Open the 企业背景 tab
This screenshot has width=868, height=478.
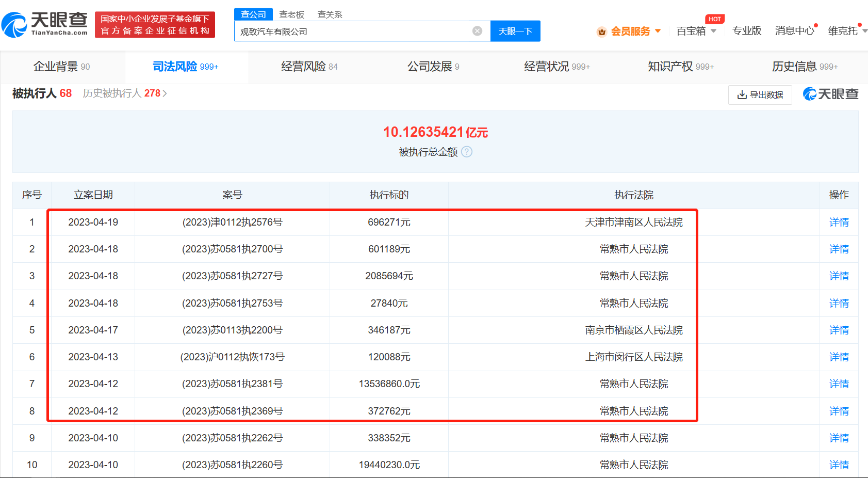click(x=62, y=67)
